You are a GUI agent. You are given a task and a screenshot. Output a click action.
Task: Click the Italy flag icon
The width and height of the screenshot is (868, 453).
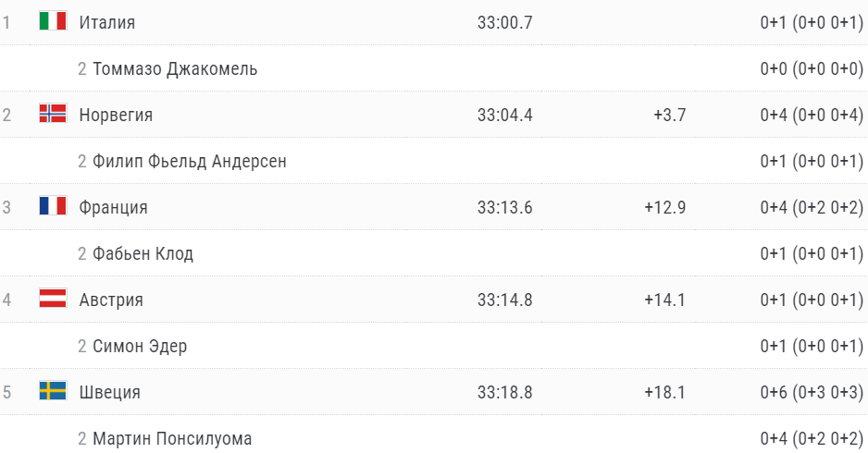tap(53, 21)
